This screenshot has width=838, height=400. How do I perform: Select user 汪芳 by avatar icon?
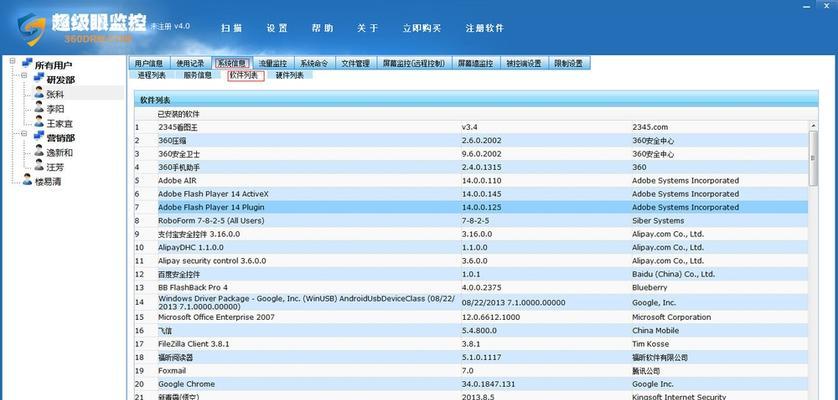(38, 166)
